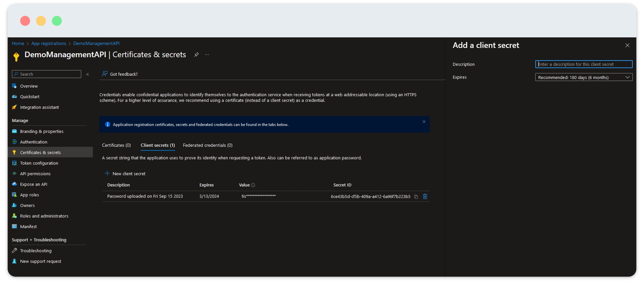Go to Home breadcrumb link
The height and width of the screenshot is (281, 644).
(18, 43)
